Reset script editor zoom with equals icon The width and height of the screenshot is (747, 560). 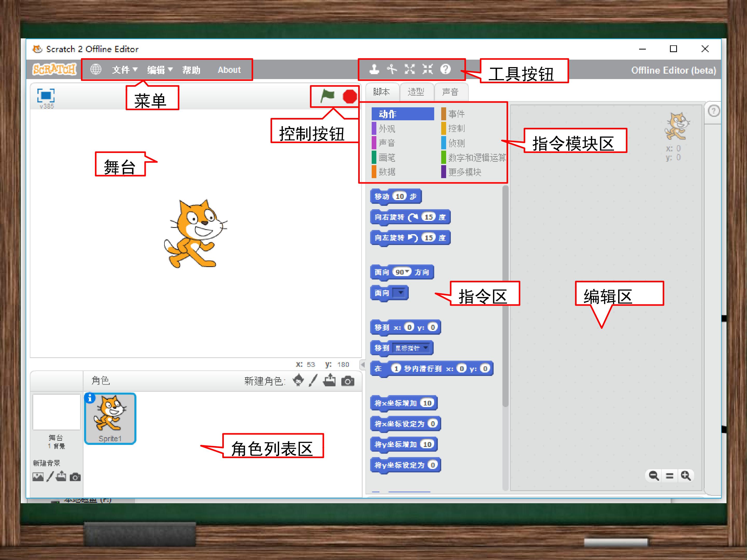pos(670,476)
